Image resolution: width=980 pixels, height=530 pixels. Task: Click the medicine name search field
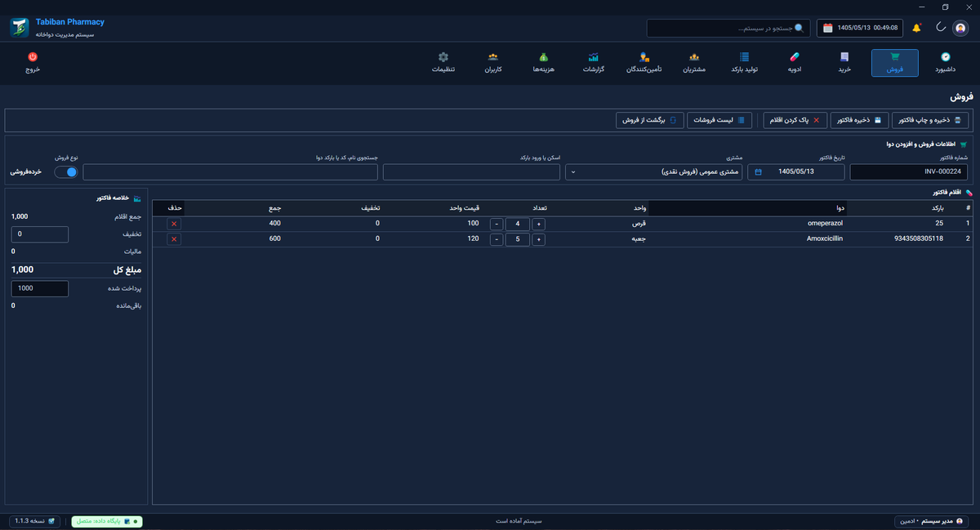230,172
